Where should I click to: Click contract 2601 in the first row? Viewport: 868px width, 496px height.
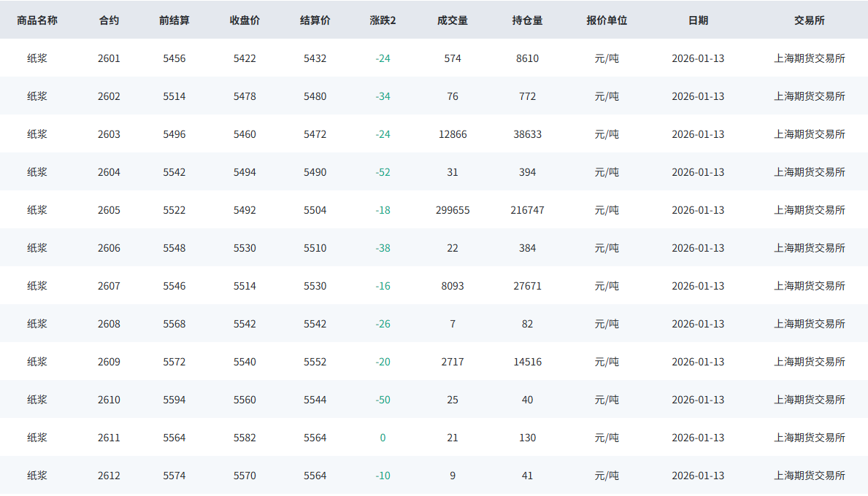pos(109,58)
